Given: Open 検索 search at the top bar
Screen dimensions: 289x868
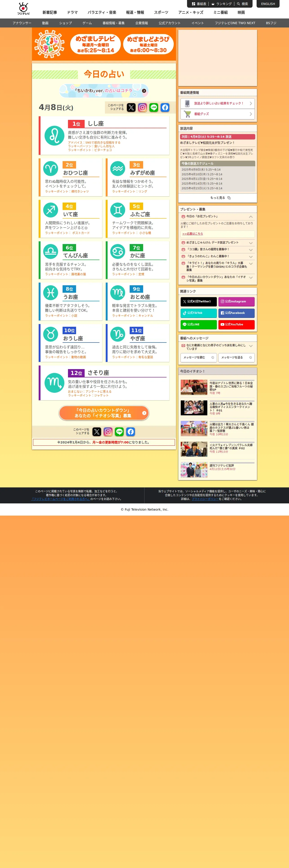Looking at the screenshot, I should coord(243,4).
